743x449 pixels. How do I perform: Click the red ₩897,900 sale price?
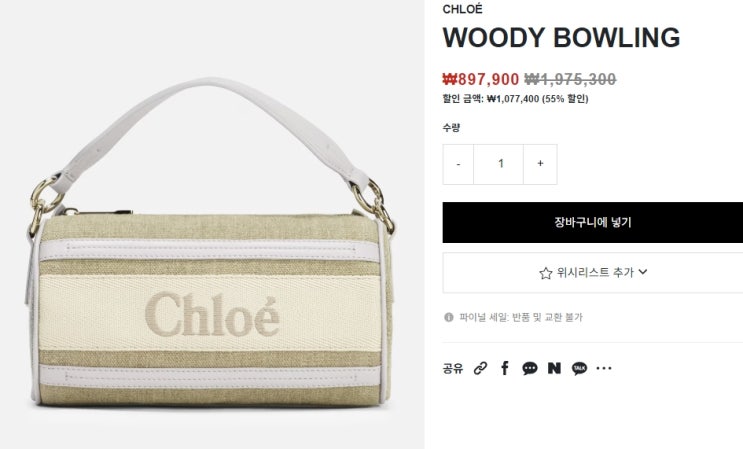pyautogui.click(x=480, y=79)
